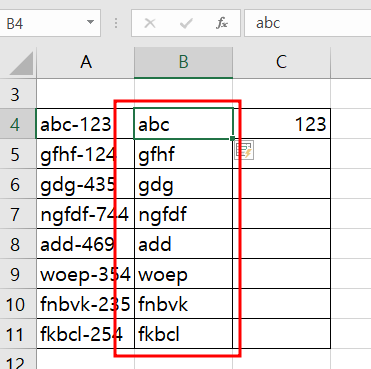The width and height of the screenshot is (371, 369).
Task: Click the fill handle on cell B4
Action: point(232,138)
